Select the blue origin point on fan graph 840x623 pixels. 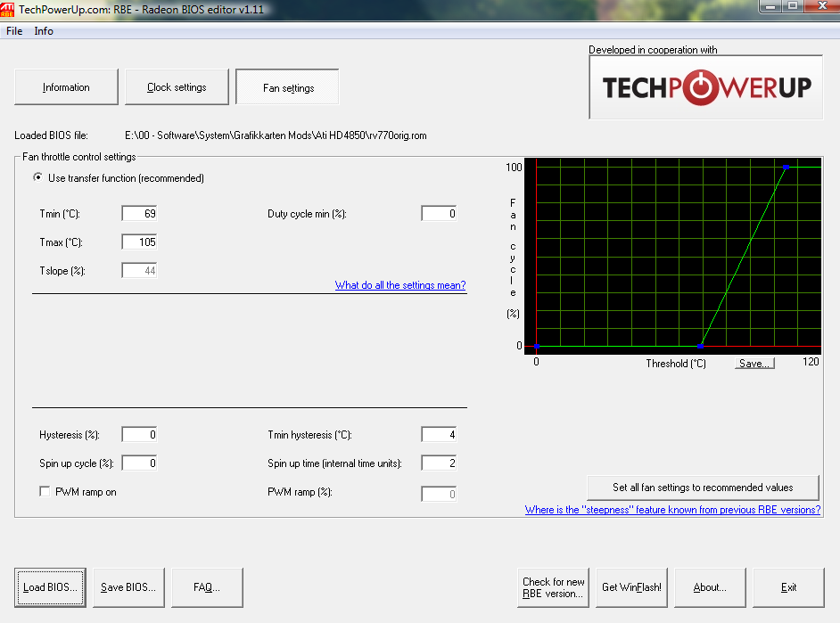click(x=537, y=347)
